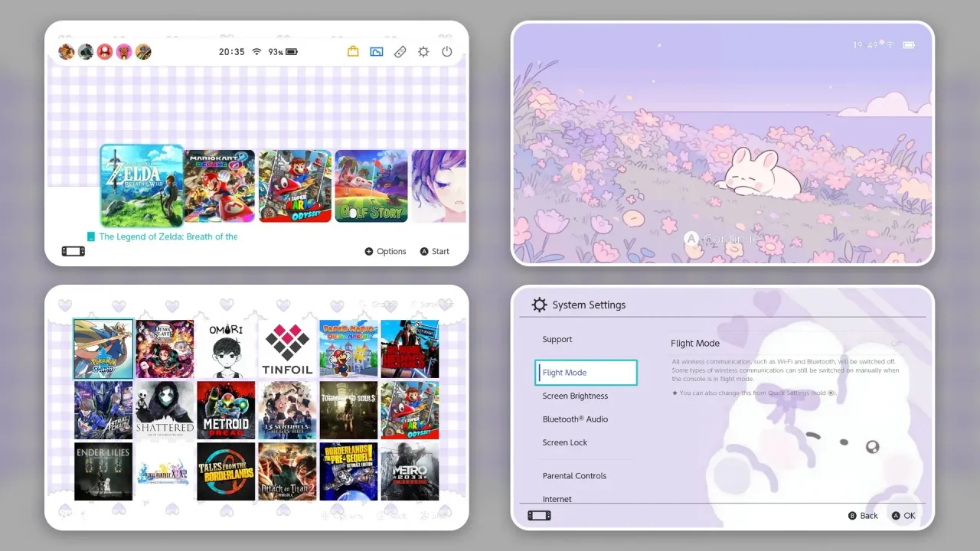
Task: Click the "The Legend of Zelda: Breath of the" title
Action: [168, 236]
